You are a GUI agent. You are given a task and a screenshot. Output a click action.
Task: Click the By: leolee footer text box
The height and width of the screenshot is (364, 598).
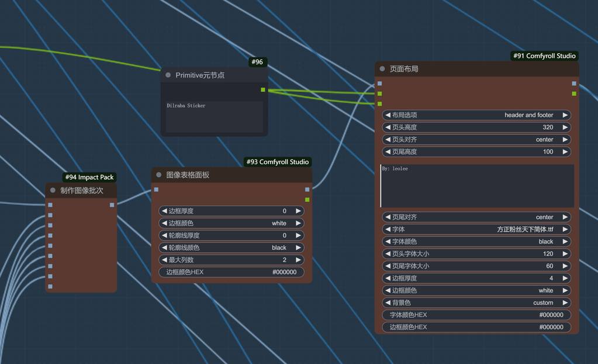point(476,186)
